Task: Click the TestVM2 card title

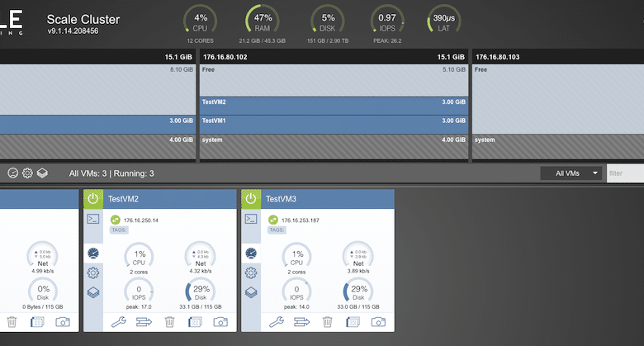Action: (x=123, y=199)
